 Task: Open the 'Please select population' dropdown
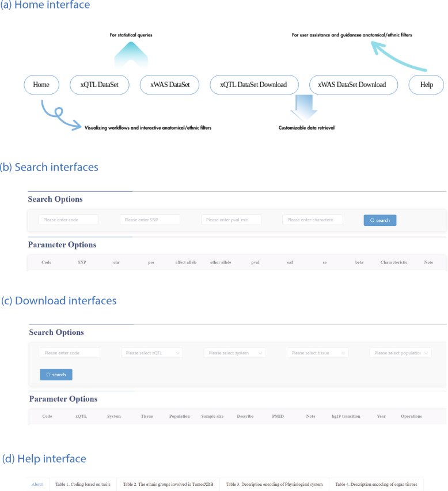(401, 353)
